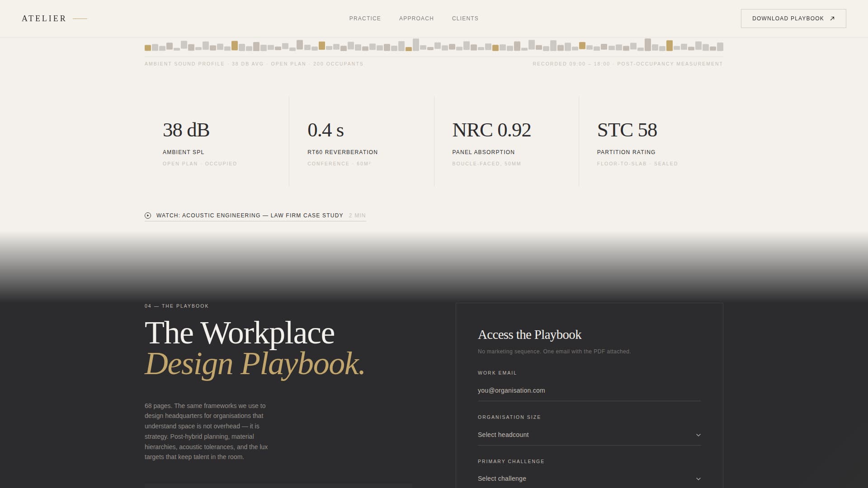Expand the Organisation Size selector

(588, 435)
